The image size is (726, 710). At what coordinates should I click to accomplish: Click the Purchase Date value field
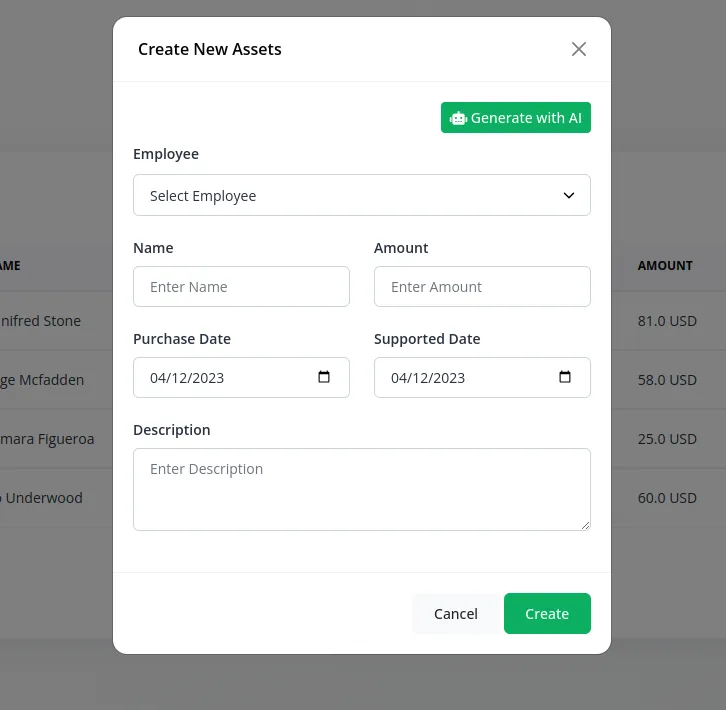tap(241, 377)
